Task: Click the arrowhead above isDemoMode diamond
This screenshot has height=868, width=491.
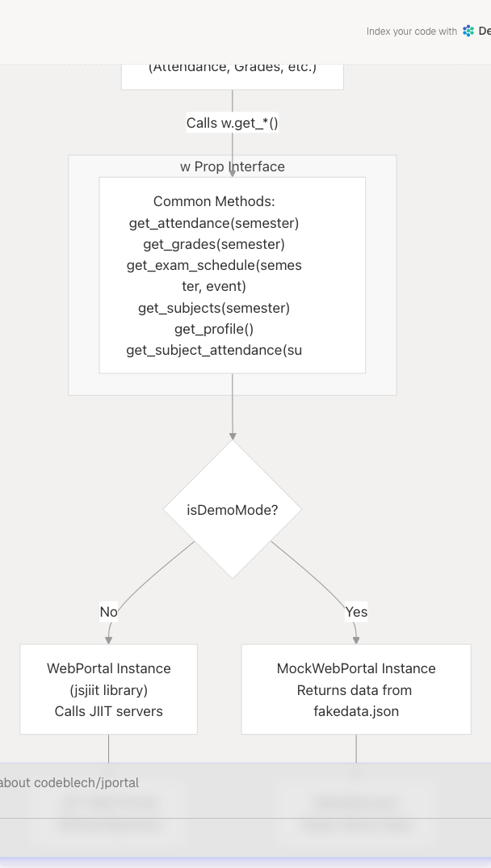Action: point(233,436)
